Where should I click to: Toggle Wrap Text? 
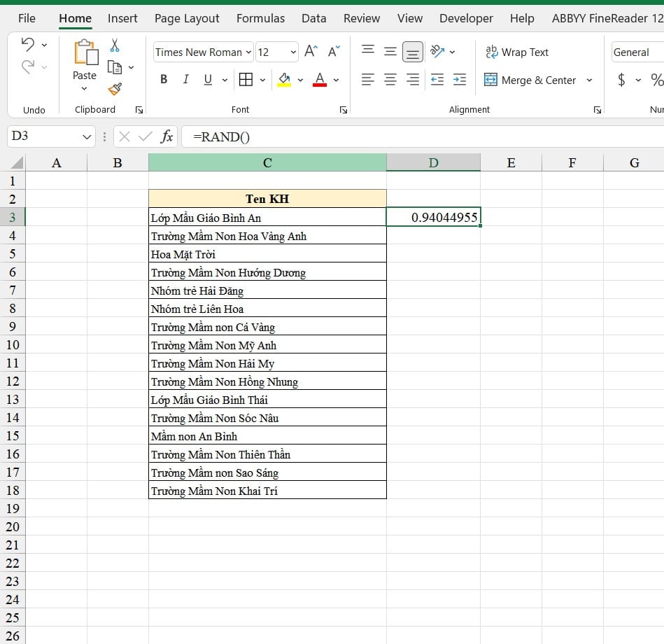click(516, 52)
